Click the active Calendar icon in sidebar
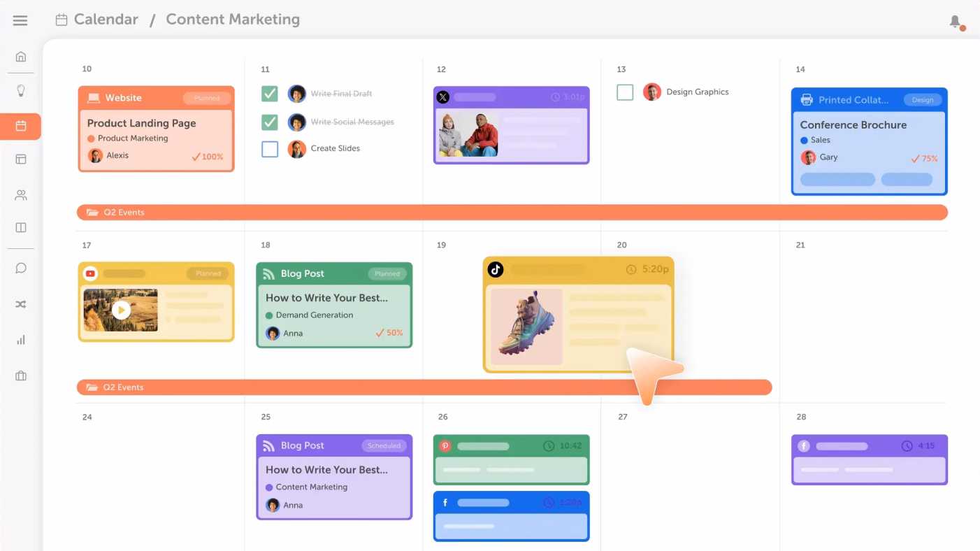Viewport: 980px width, 551px height. [x=20, y=127]
